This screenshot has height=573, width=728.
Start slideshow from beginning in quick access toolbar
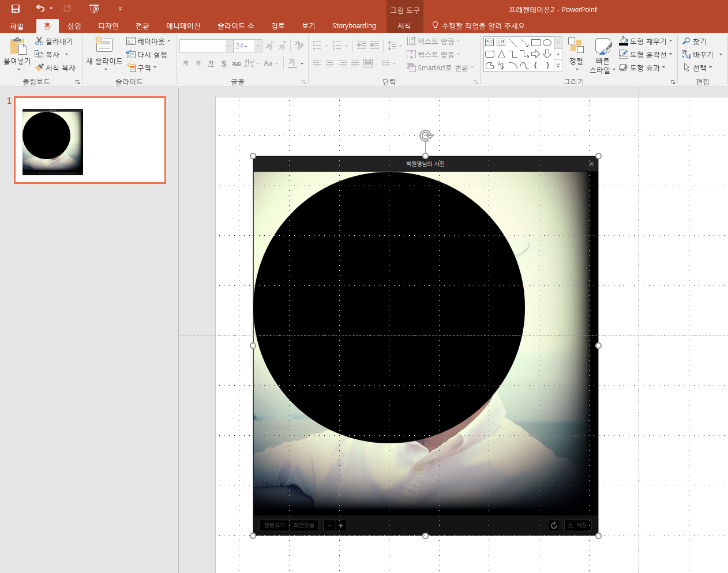pyautogui.click(x=95, y=9)
